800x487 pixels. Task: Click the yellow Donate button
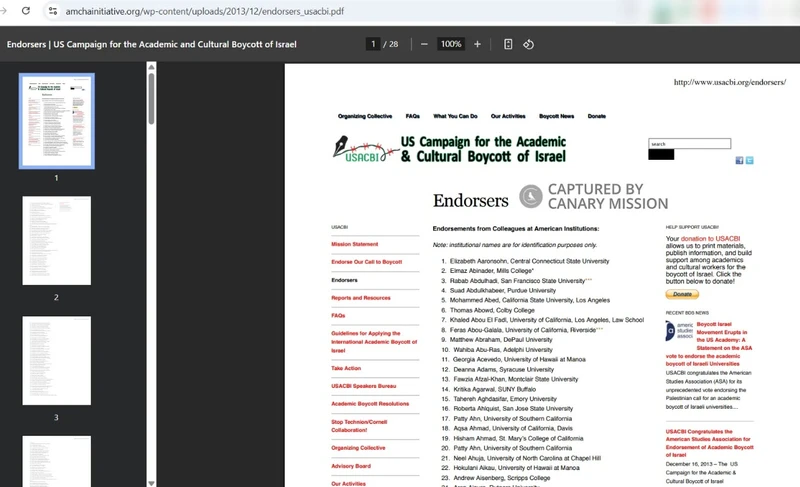pyautogui.click(x=682, y=294)
